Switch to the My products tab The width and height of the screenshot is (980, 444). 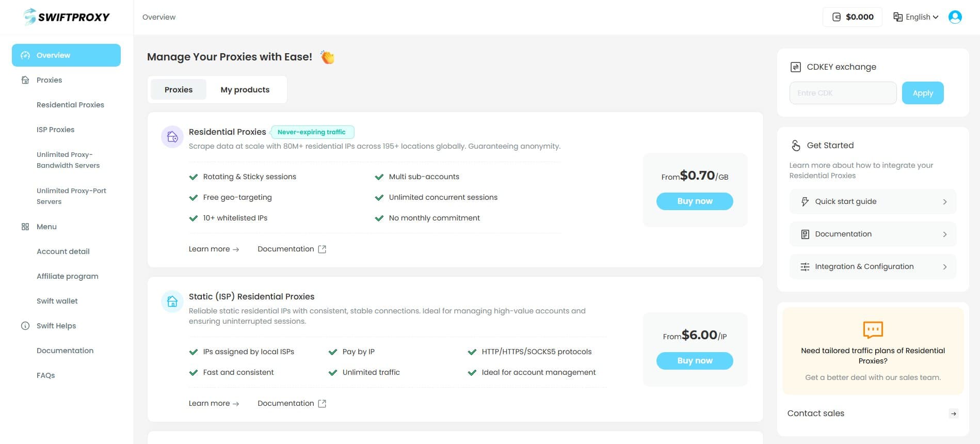(245, 90)
